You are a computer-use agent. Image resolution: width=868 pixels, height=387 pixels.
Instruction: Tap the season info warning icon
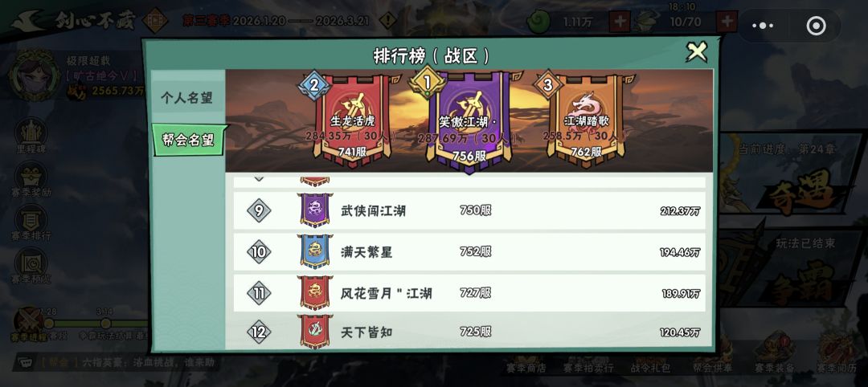tap(388, 22)
